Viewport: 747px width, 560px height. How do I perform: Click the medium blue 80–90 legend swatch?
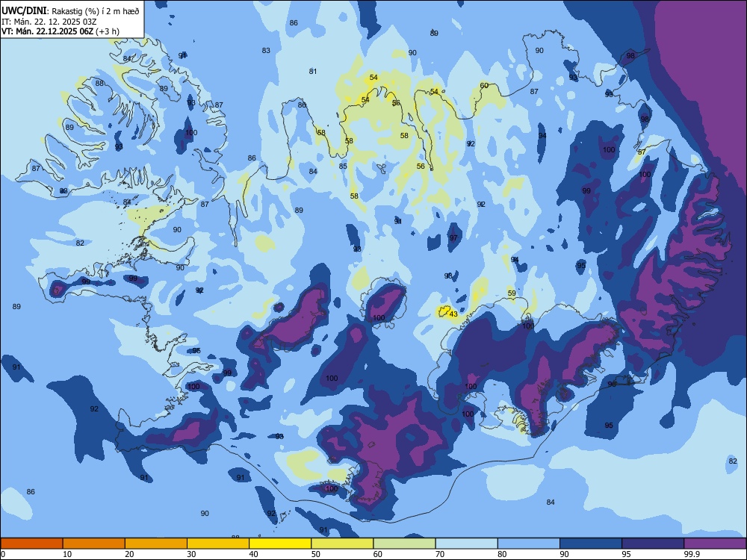529,544
